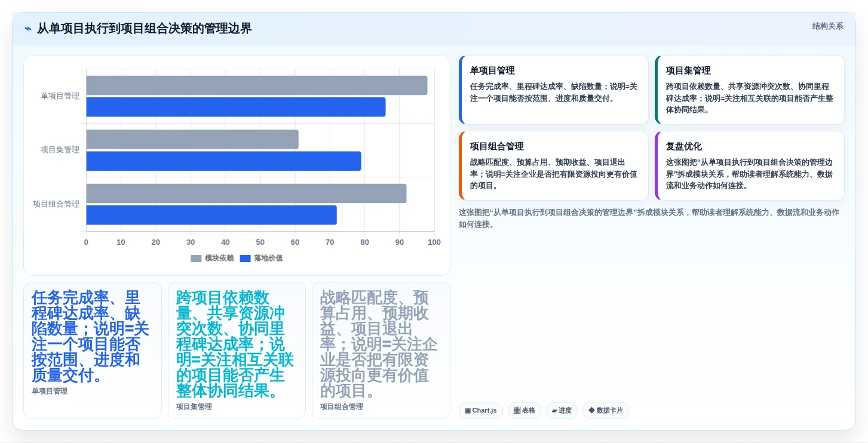
Task: Toggle the 落地价值 legend swatch
Action: tap(245, 259)
